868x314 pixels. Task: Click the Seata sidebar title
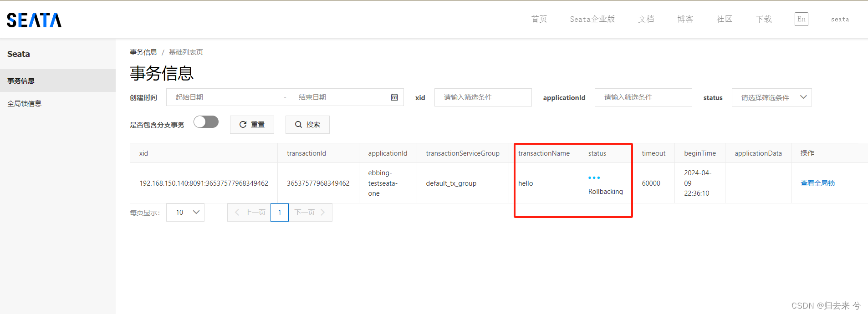pos(19,54)
